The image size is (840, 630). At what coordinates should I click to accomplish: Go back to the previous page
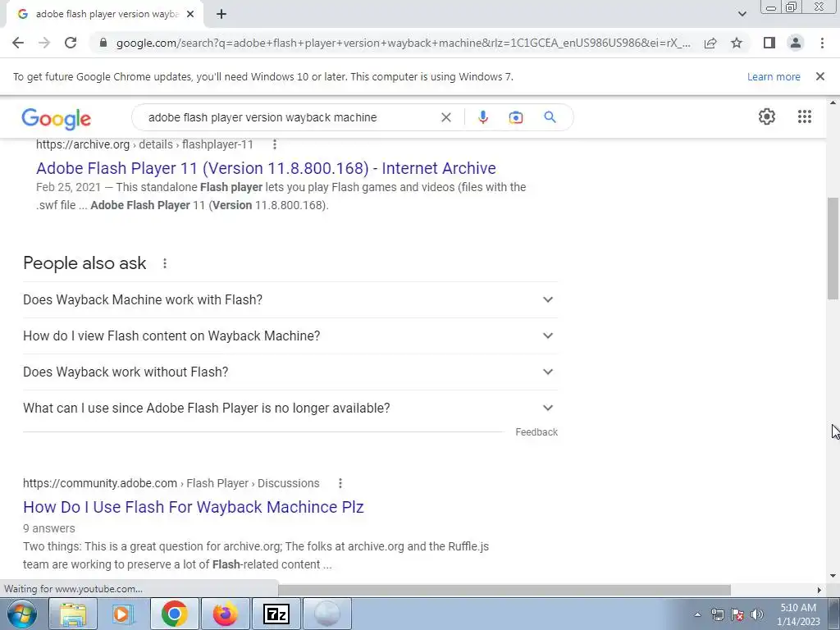18,43
